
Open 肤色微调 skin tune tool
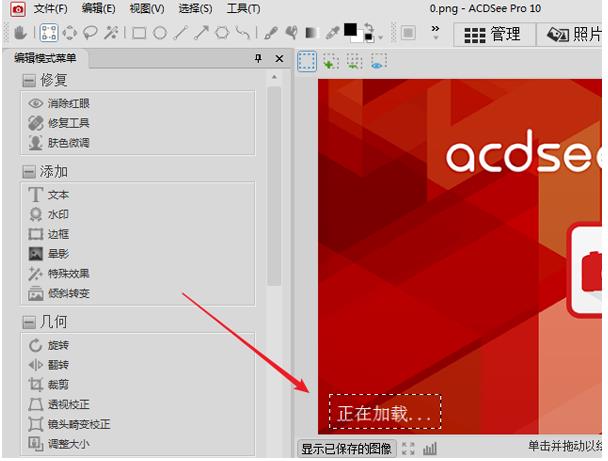click(59, 143)
